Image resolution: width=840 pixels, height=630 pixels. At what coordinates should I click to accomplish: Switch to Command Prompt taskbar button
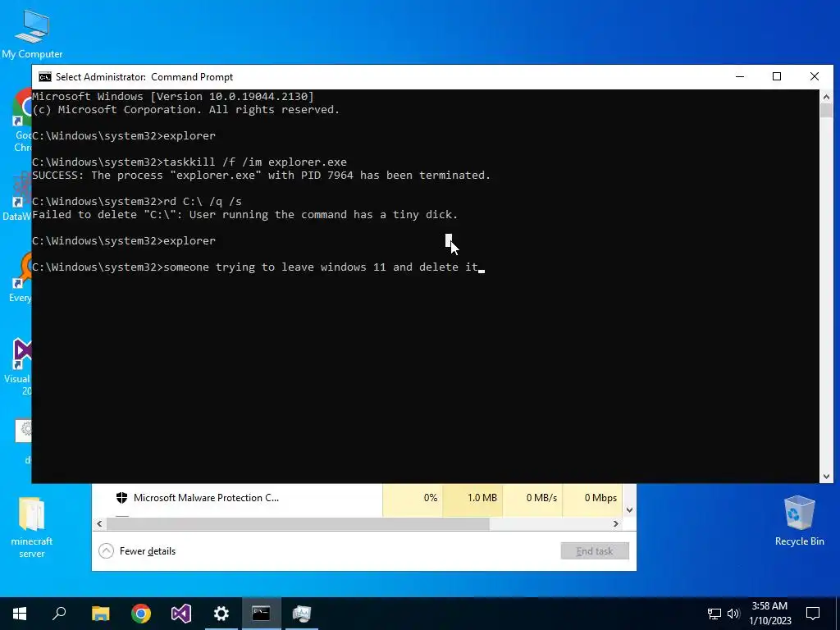(x=261, y=614)
